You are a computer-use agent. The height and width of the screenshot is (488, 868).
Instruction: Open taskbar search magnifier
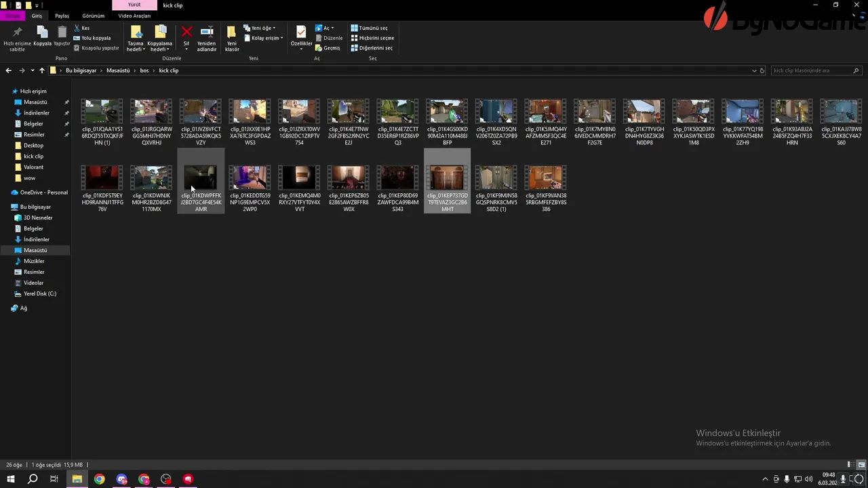(32, 479)
